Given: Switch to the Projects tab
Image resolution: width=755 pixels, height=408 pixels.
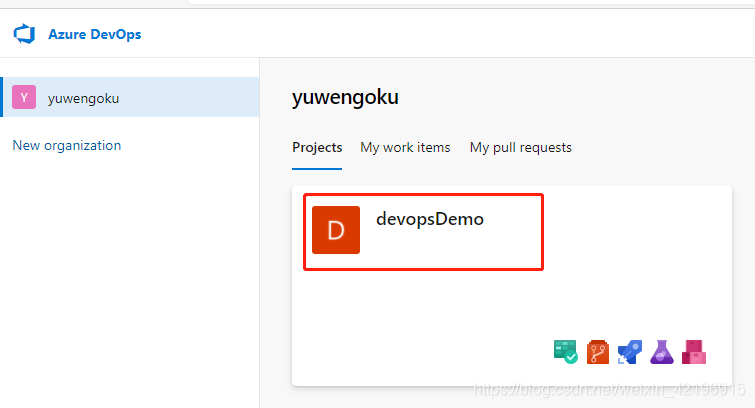Looking at the screenshot, I should point(317,147).
